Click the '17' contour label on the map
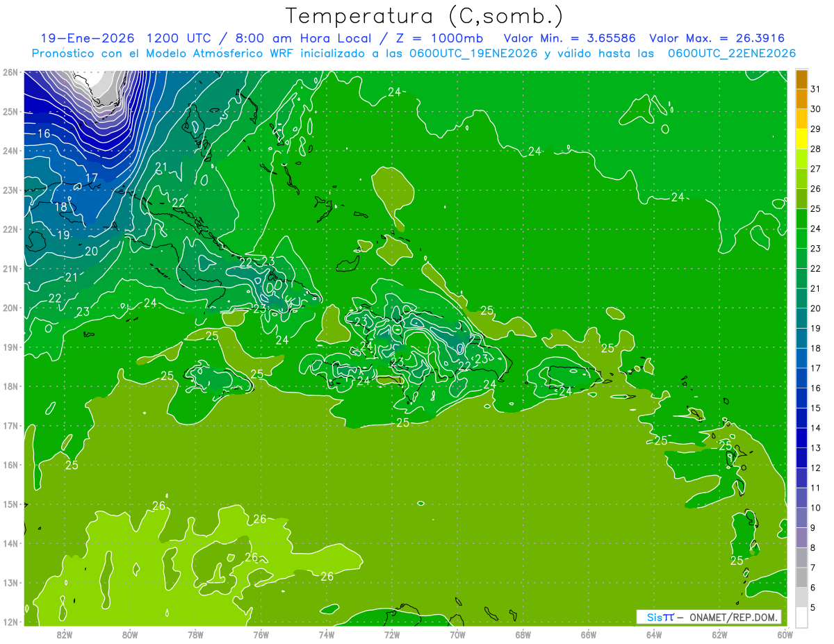This screenshot has width=834, height=644. (91, 179)
